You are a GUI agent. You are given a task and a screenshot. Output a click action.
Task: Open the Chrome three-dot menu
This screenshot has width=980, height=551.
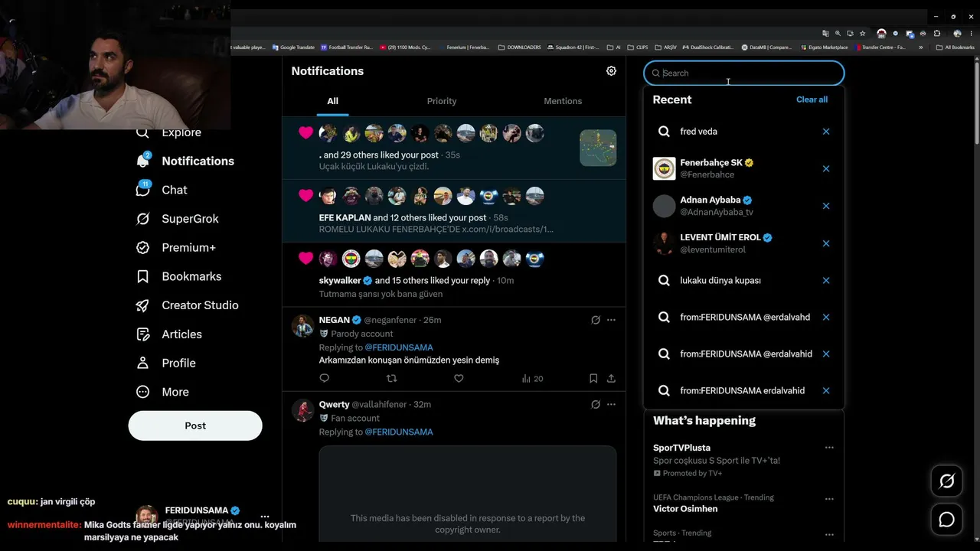click(x=972, y=34)
